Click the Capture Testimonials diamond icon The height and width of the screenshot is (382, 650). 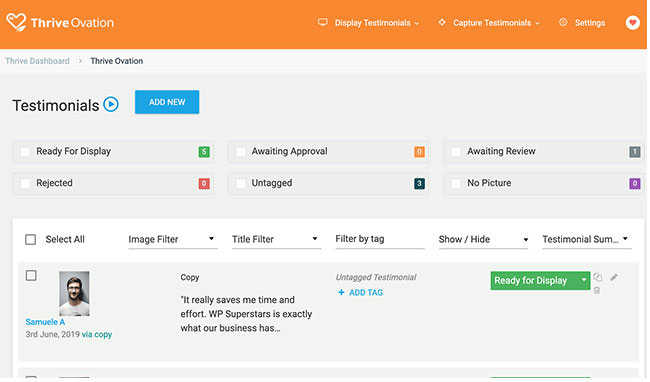pyautogui.click(x=442, y=22)
